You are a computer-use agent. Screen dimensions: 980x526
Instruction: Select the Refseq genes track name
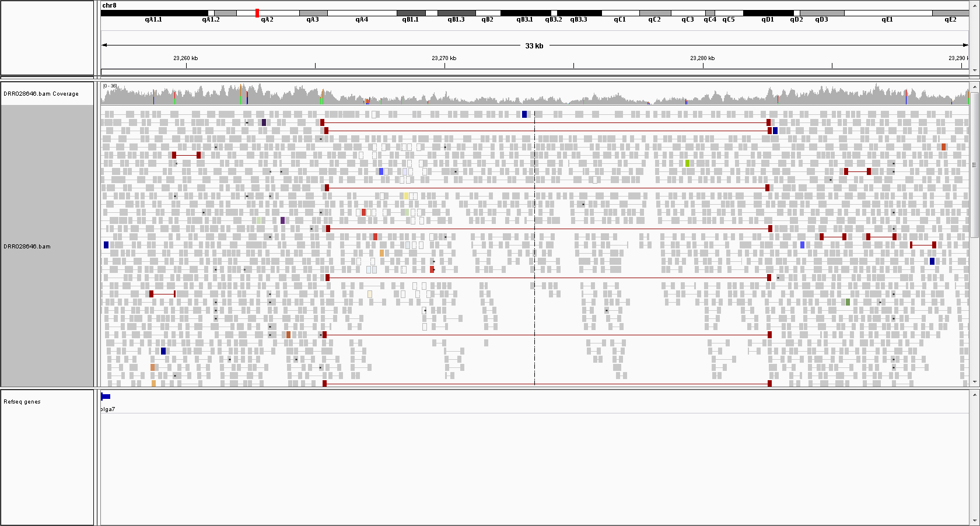22,402
